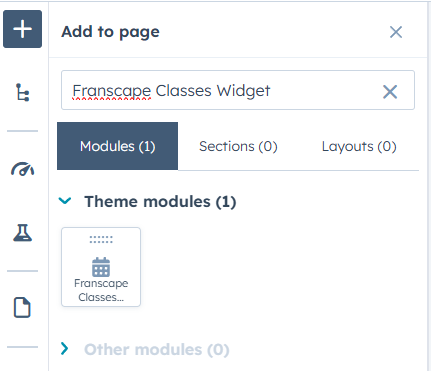Click the Other modules (0) heading

click(157, 350)
